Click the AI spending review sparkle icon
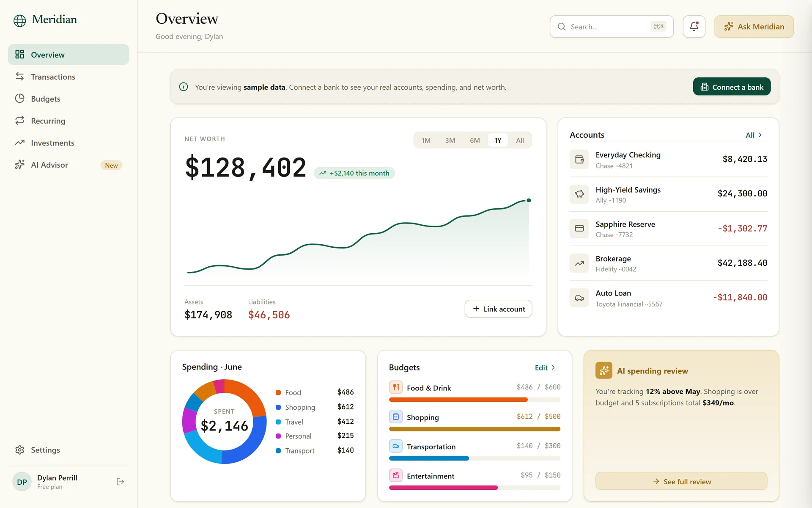The width and height of the screenshot is (812, 508). [604, 370]
